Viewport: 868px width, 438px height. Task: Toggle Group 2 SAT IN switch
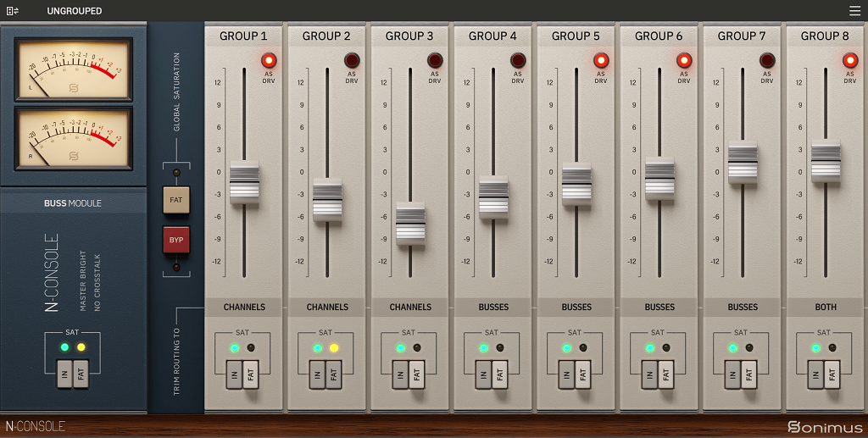coord(317,374)
